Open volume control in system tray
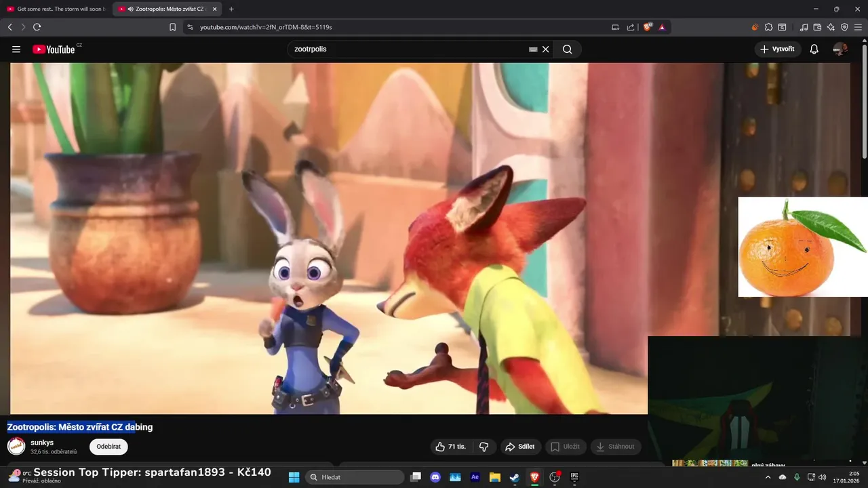The image size is (868, 488). point(823,477)
